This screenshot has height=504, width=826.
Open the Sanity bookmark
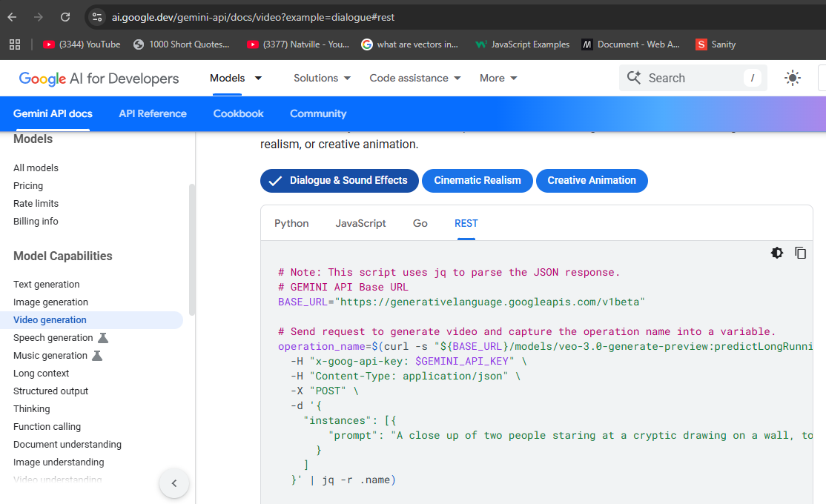click(716, 44)
